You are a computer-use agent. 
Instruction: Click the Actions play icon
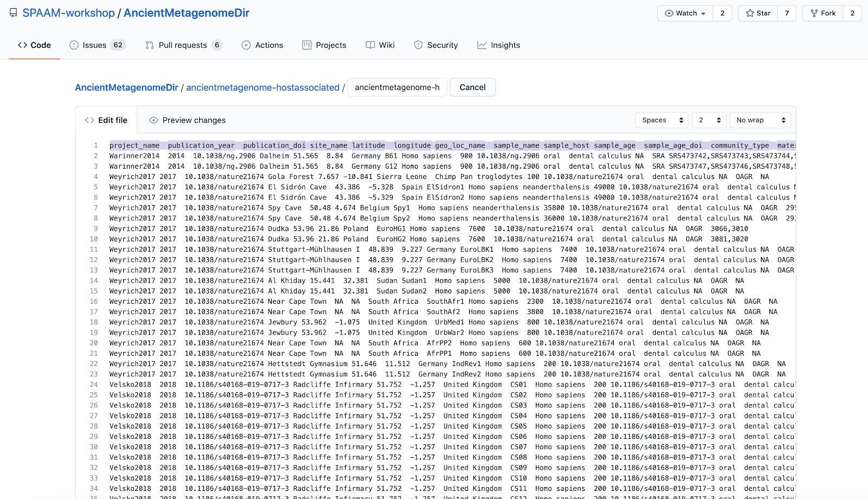246,45
